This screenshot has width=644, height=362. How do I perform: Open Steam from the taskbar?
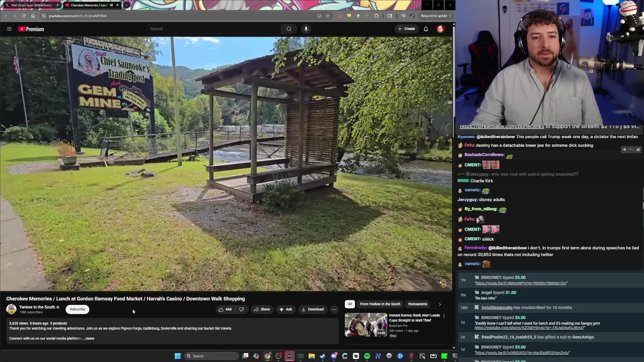[323, 356]
